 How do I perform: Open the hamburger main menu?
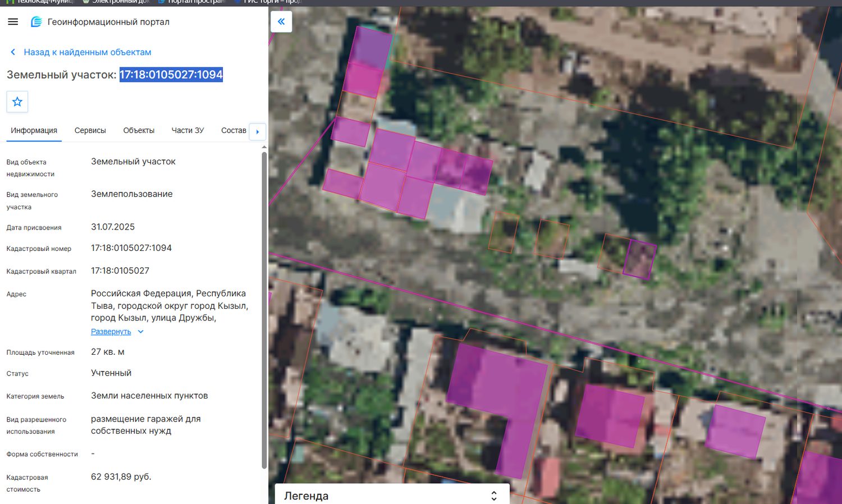click(x=13, y=22)
